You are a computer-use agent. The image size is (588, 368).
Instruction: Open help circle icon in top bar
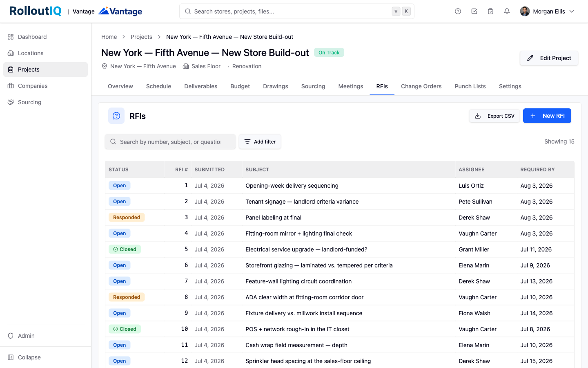tap(458, 11)
